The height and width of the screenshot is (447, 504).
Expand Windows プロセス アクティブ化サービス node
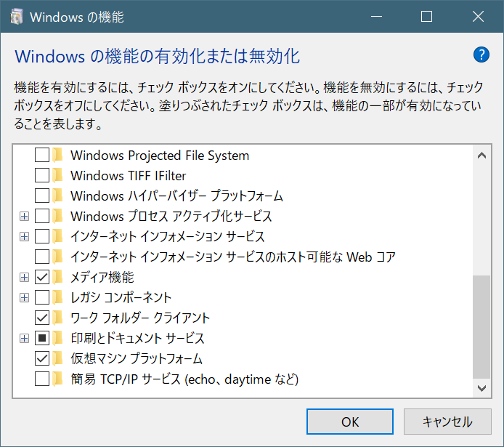[x=24, y=216]
